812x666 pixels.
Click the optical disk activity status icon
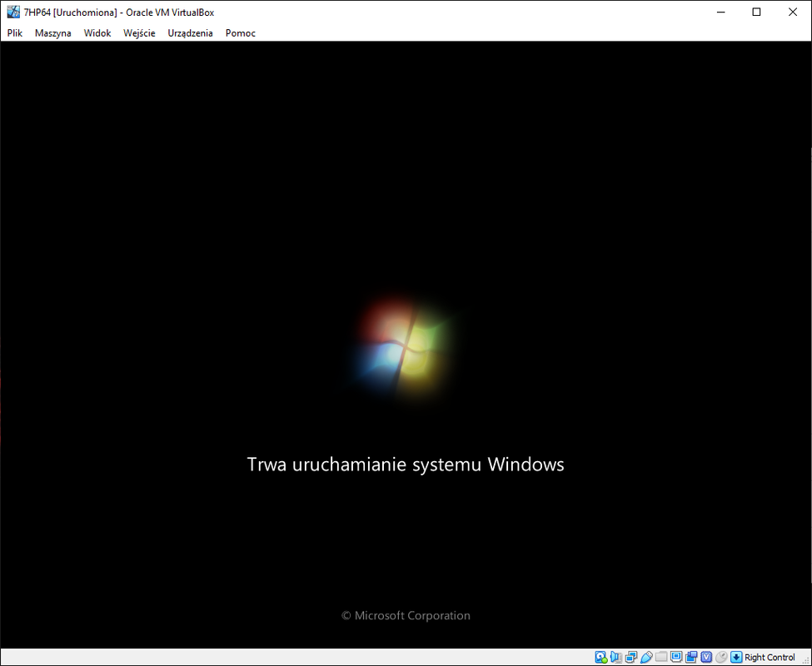coord(600,657)
